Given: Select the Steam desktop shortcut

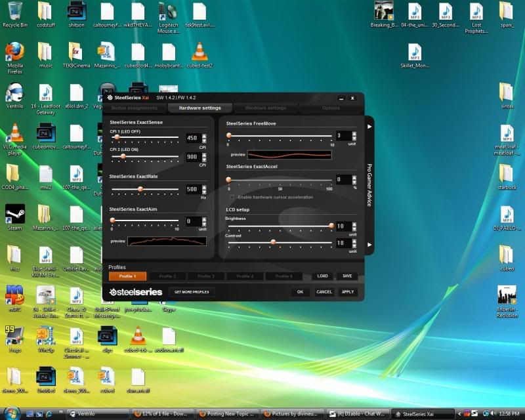Looking at the screenshot, I should coord(14,217).
